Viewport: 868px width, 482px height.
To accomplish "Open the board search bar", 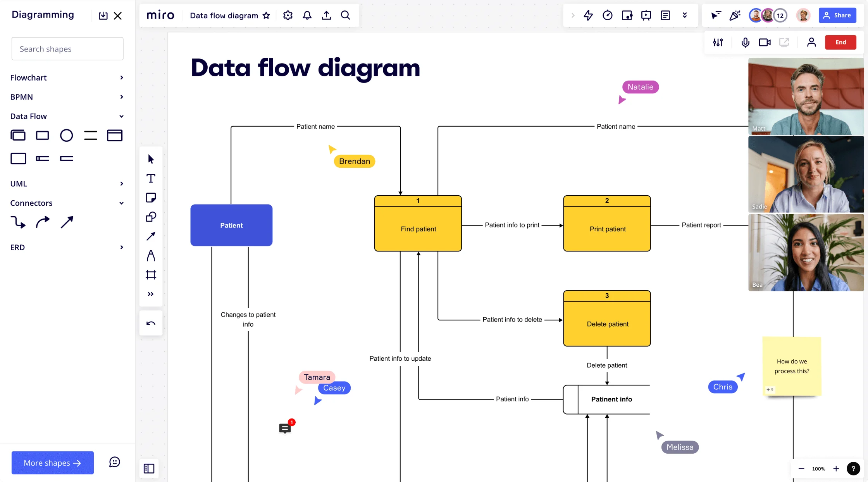I will tap(345, 15).
